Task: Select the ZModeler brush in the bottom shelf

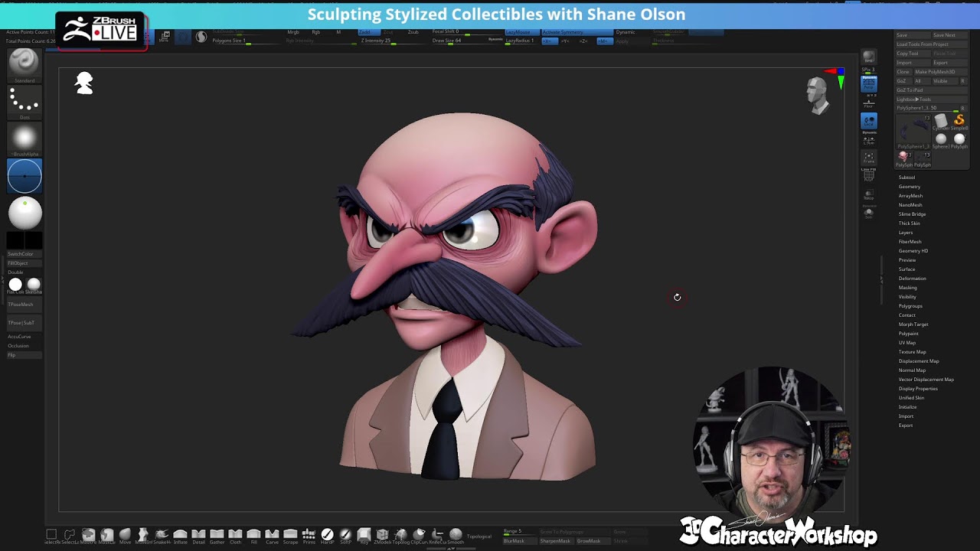Action: click(382, 536)
